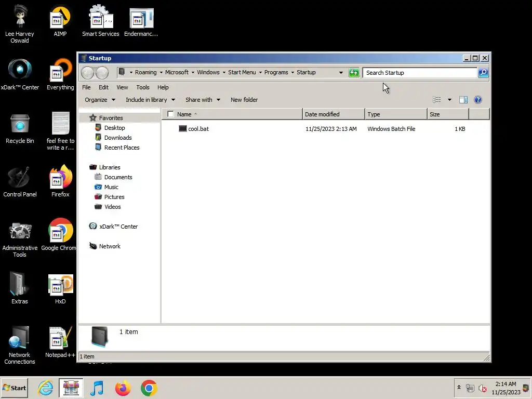Switch to the Explorer window taskbar button
Image resolution: width=532 pixels, height=399 pixels.
coord(71,388)
